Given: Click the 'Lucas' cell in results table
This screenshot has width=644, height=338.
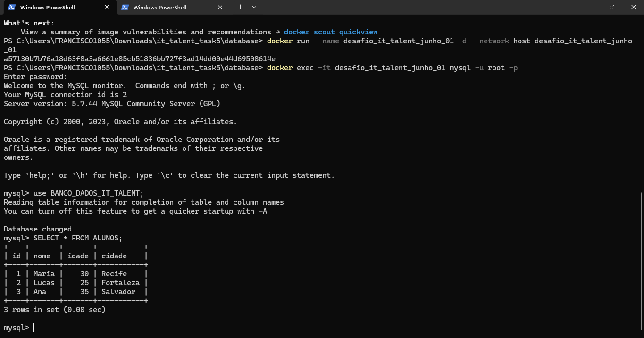Looking at the screenshot, I should point(44,283).
